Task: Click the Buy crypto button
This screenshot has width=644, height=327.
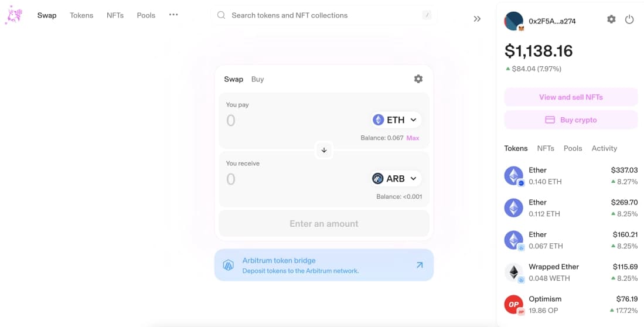Action: click(571, 120)
